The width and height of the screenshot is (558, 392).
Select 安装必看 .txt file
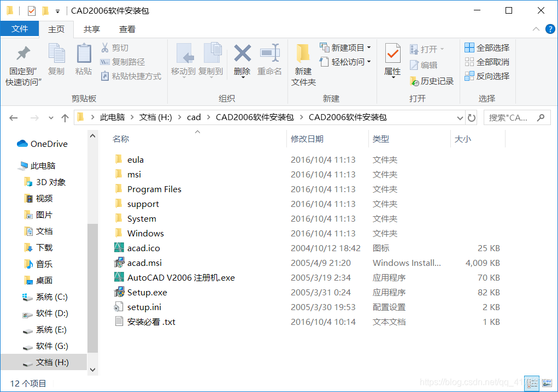coord(151,322)
